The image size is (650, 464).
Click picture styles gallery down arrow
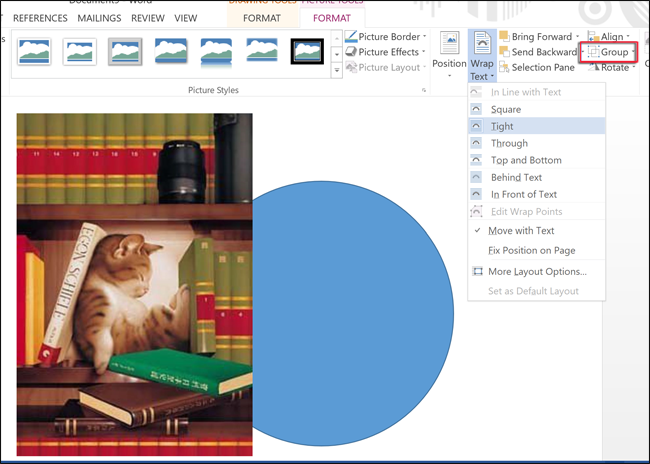coord(337,54)
